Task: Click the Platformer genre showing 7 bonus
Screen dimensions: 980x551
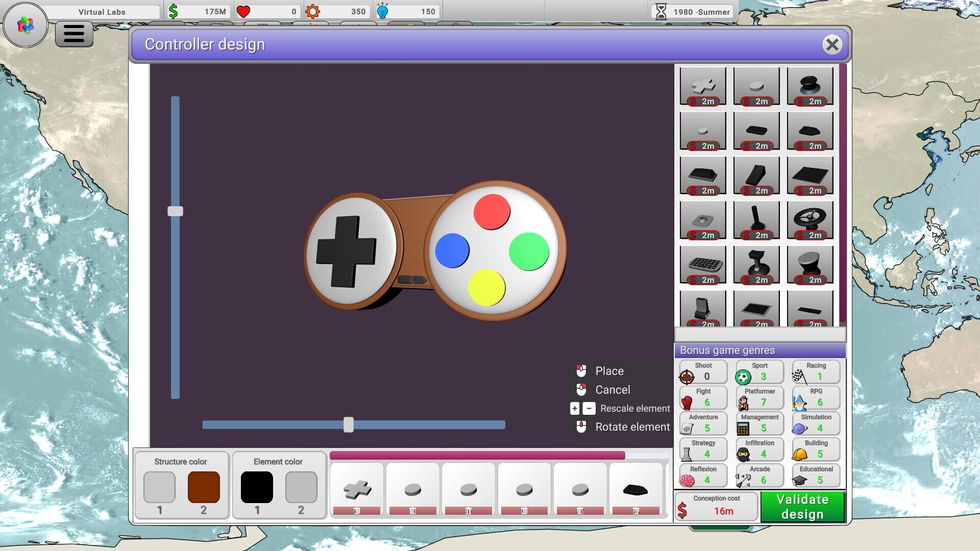Action: coord(759,397)
